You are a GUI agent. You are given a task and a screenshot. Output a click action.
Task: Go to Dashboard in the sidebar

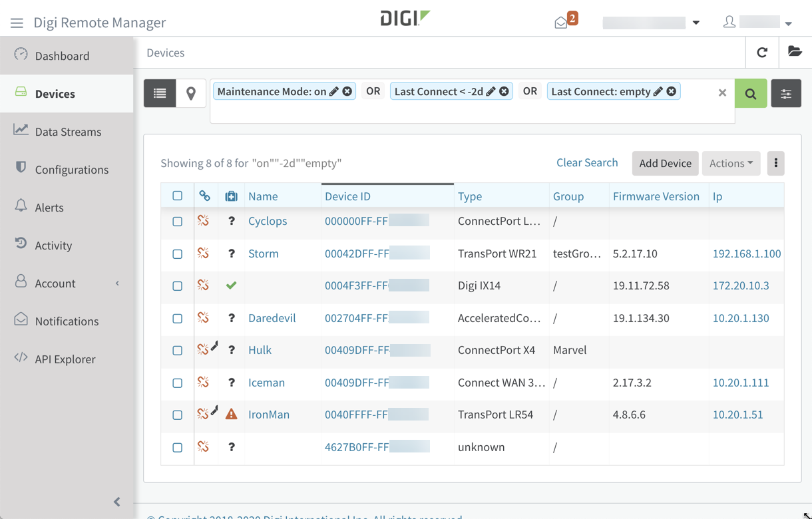coord(67,55)
